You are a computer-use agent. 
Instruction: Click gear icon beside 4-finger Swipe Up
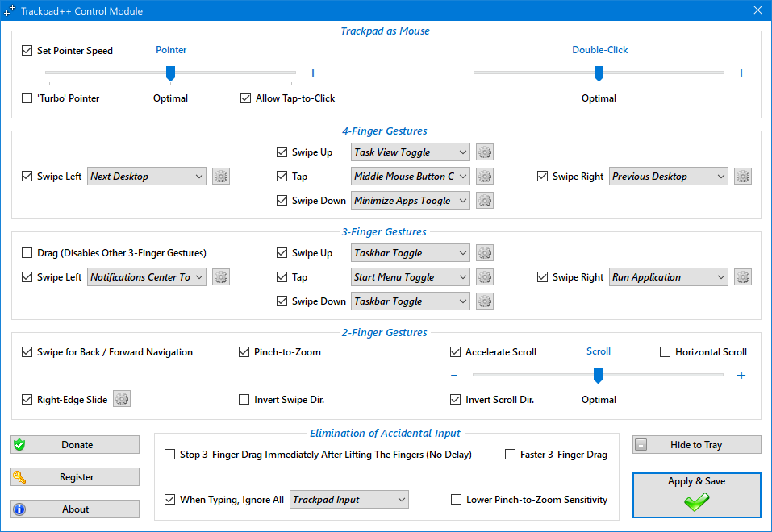[485, 152]
